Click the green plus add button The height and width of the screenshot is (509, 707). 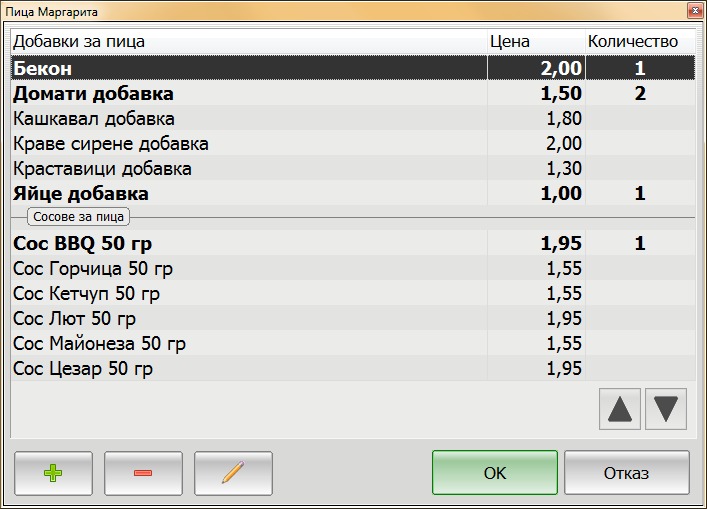pyautogui.click(x=53, y=473)
